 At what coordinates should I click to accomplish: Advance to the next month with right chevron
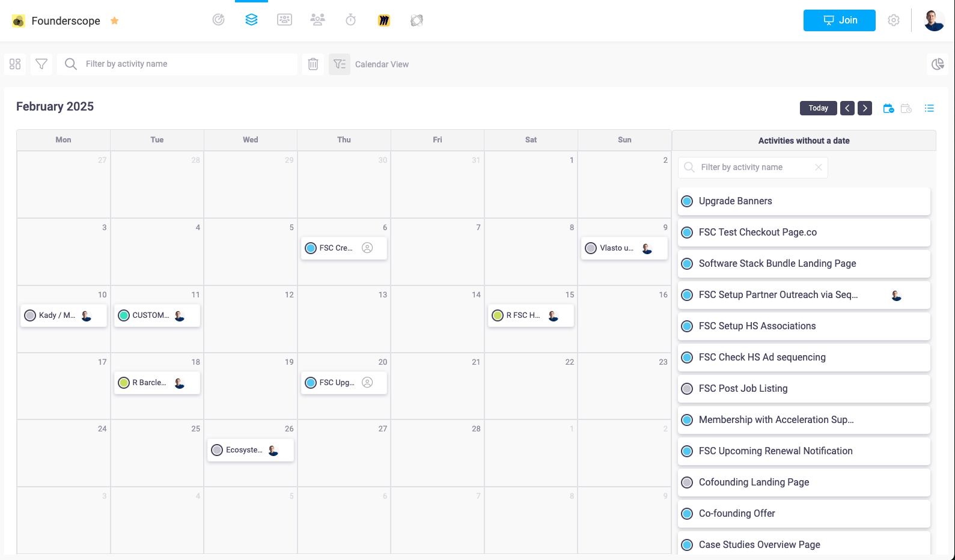pyautogui.click(x=865, y=108)
